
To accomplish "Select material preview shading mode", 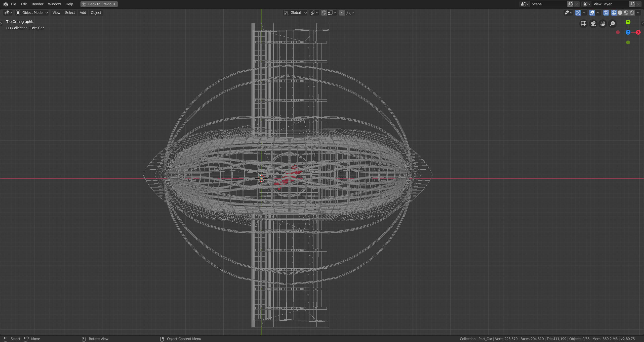I will [x=626, y=13].
